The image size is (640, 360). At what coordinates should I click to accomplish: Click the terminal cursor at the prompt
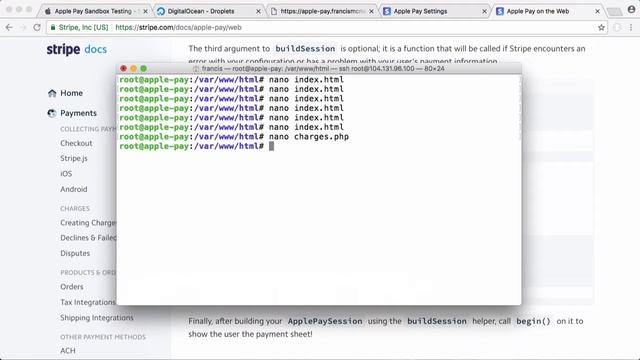[271, 146]
